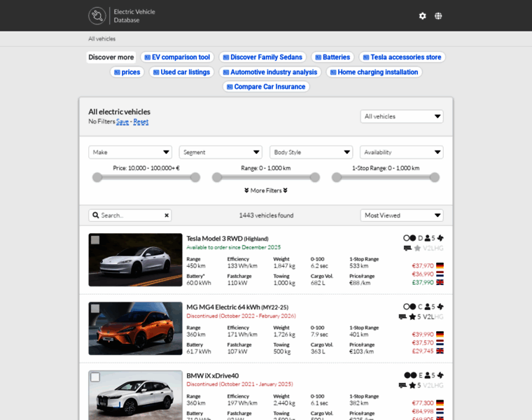Click grey safety star icon on Tesla row
The image size is (532, 420).
coord(417,248)
